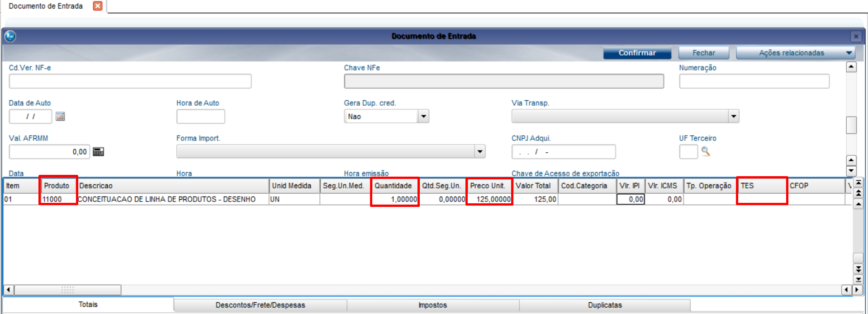The height and width of the screenshot is (314, 868).
Task: Focus the Numeração input field
Action: (754, 81)
